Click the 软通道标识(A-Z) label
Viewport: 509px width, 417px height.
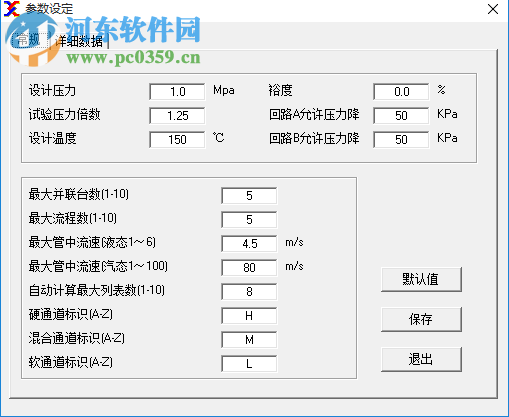click(x=71, y=362)
